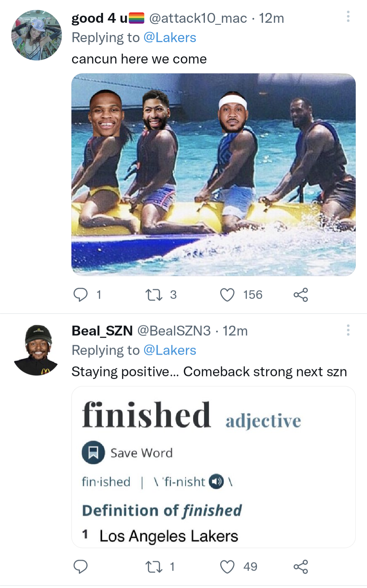367x588 pixels.
Task: Retweet the Beal_SZN tweet
Action: 154,566
